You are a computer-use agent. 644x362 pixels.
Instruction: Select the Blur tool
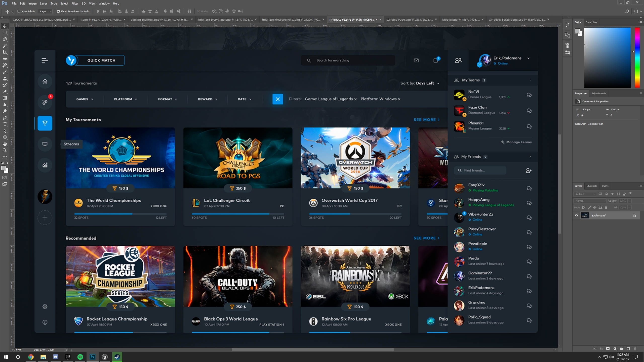click(x=5, y=105)
